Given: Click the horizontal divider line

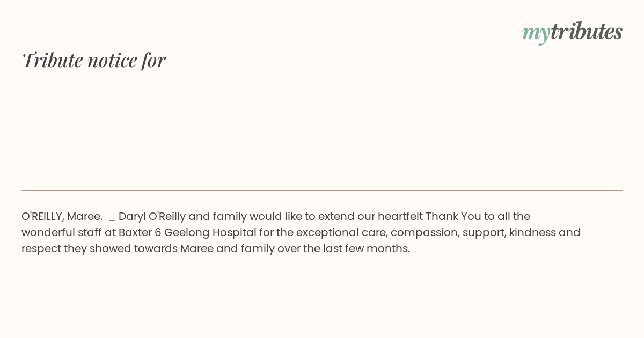Looking at the screenshot, I should point(322,190).
